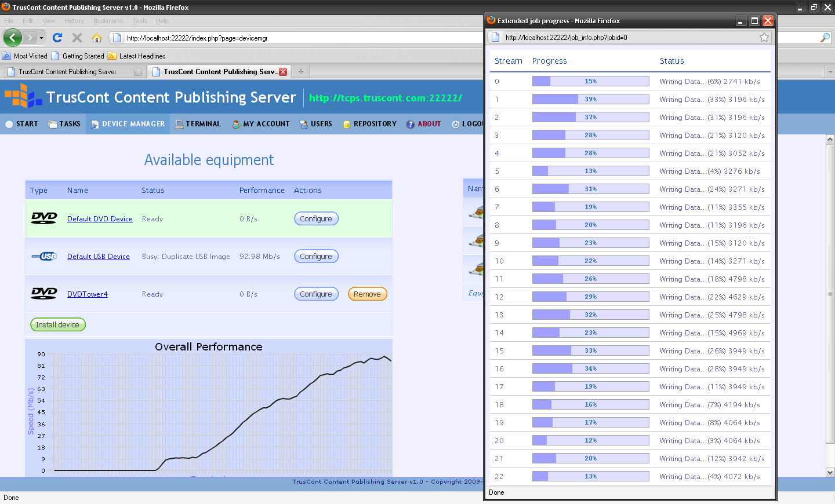
Task: Reload the page with the refresh icon
Action: (x=57, y=38)
